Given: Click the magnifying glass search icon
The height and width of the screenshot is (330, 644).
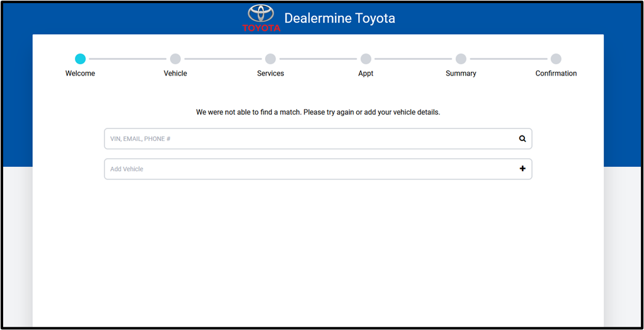Looking at the screenshot, I should pos(522,139).
